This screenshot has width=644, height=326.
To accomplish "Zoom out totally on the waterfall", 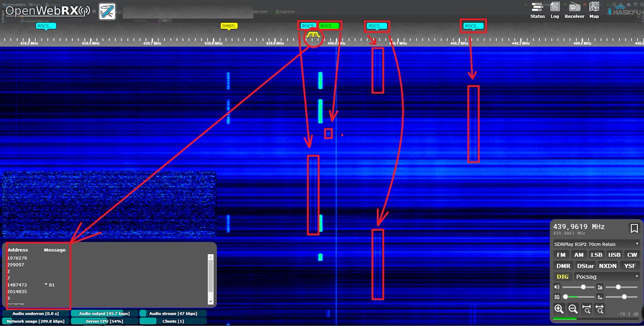I will (599, 309).
